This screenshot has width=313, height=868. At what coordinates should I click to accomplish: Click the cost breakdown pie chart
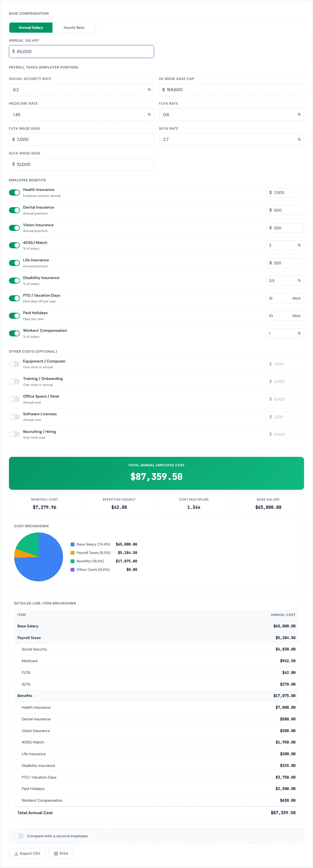coord(38,557)
